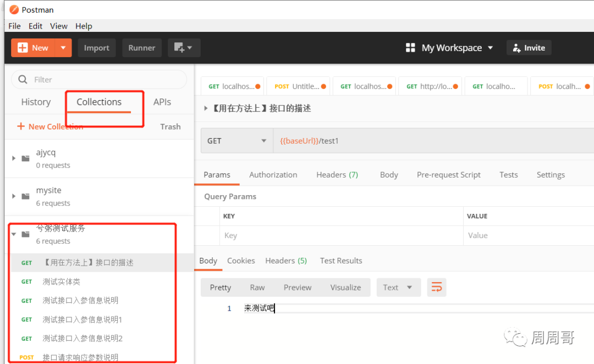Click the 测试服务 collection folder icon
Viewport: 594px width, 364px height.
click(x=25, y=234)
